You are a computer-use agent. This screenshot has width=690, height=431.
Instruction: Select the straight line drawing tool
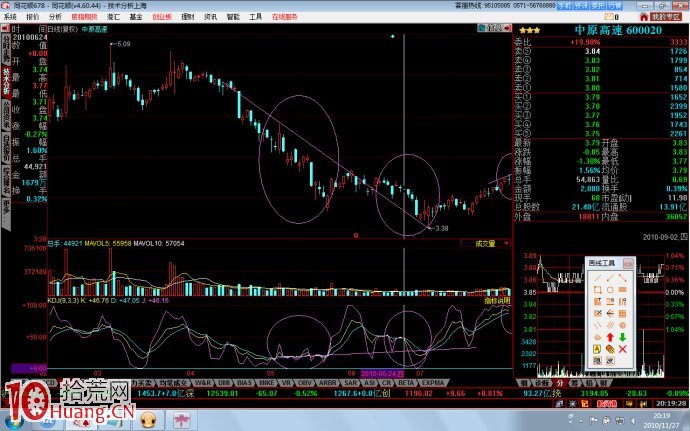click(595, 277)
